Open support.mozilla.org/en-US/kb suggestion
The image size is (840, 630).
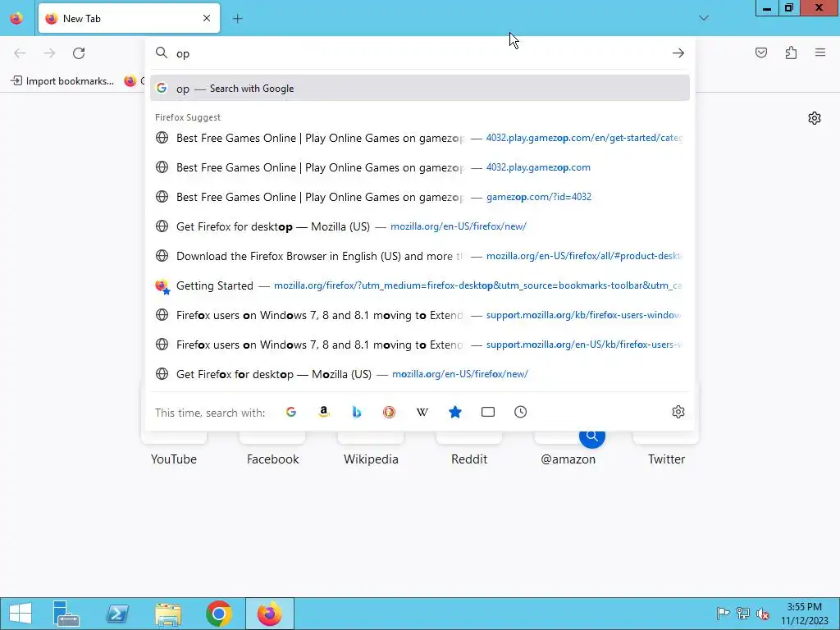pyautogui.click(x=420, y=344)
